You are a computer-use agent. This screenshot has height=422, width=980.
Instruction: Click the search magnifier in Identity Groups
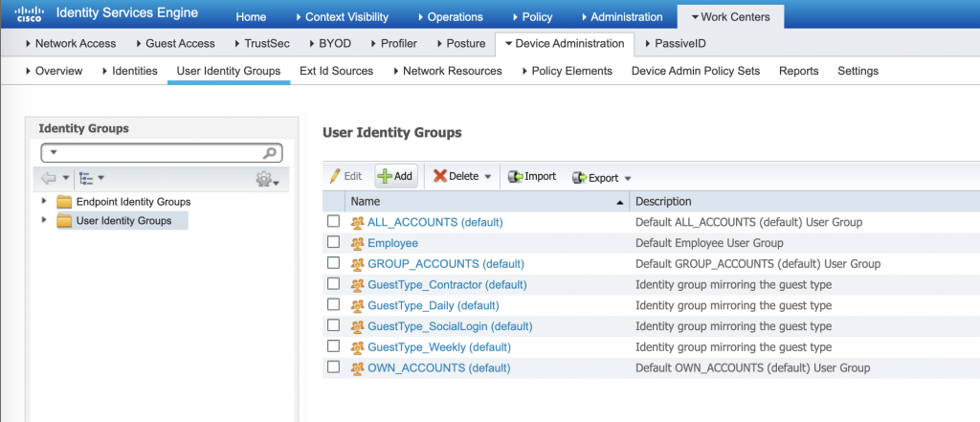coord(269,152)
